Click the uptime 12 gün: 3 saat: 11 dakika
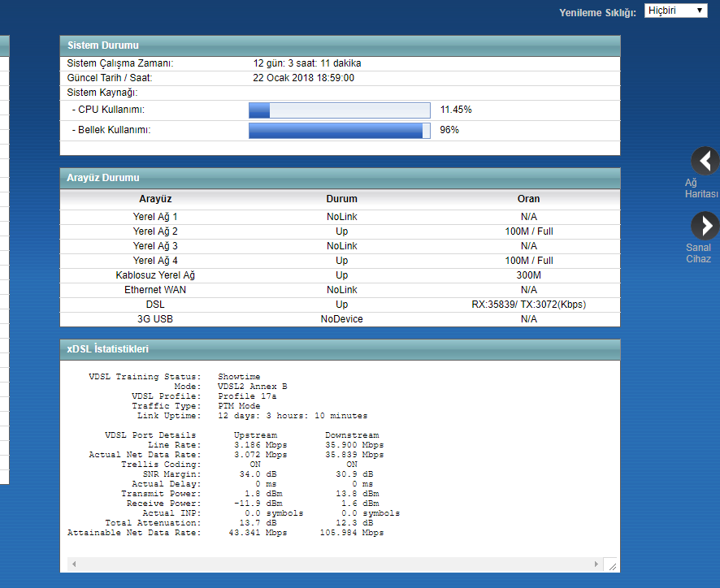 click(306, 63)
